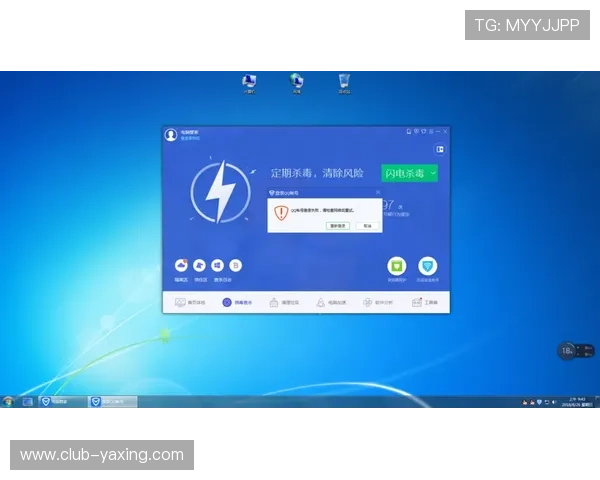Click the regular-scan slogan headline text
The height and width of the screenshot is (480, 600).
tap(317, 173)
